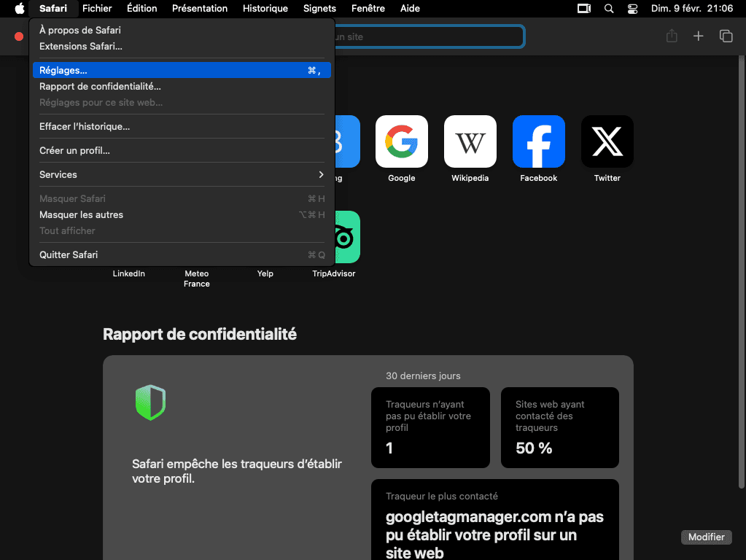Choose Réglages… in the Safari menu
This screenshot has width=746, height=560.
coord(182,71)
